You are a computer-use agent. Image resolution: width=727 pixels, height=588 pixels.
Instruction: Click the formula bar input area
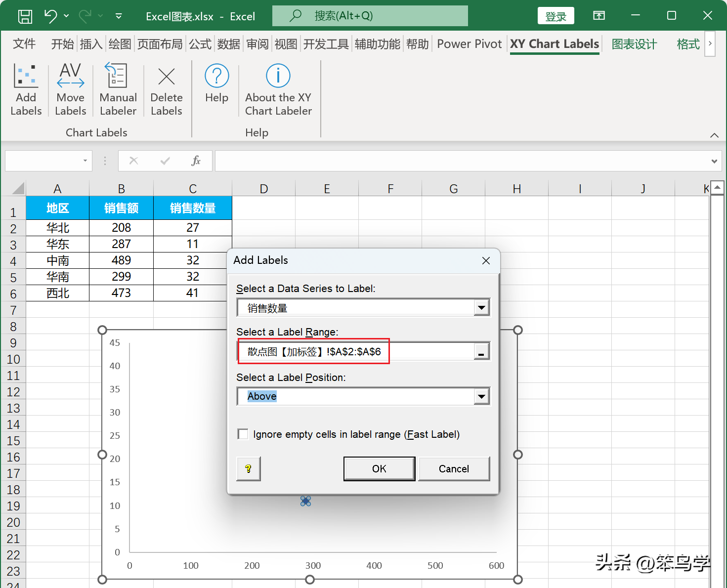(462, 161)
